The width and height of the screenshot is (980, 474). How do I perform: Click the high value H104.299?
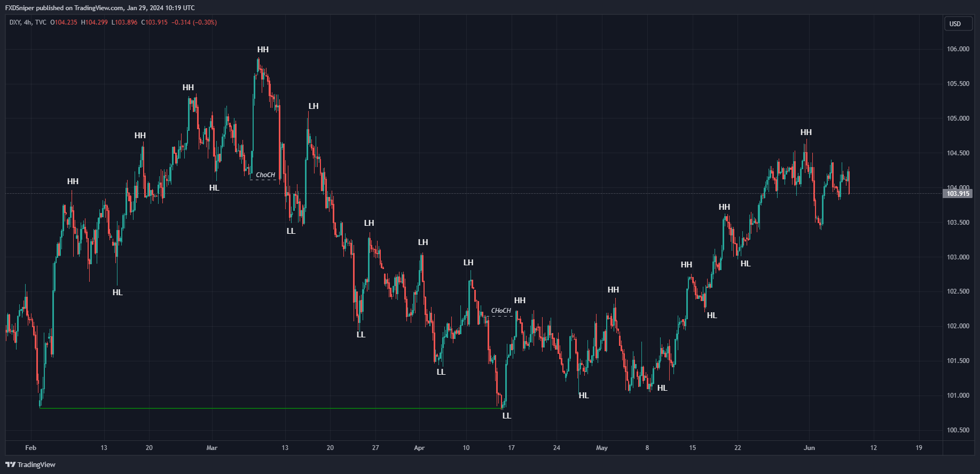(94, 22)
